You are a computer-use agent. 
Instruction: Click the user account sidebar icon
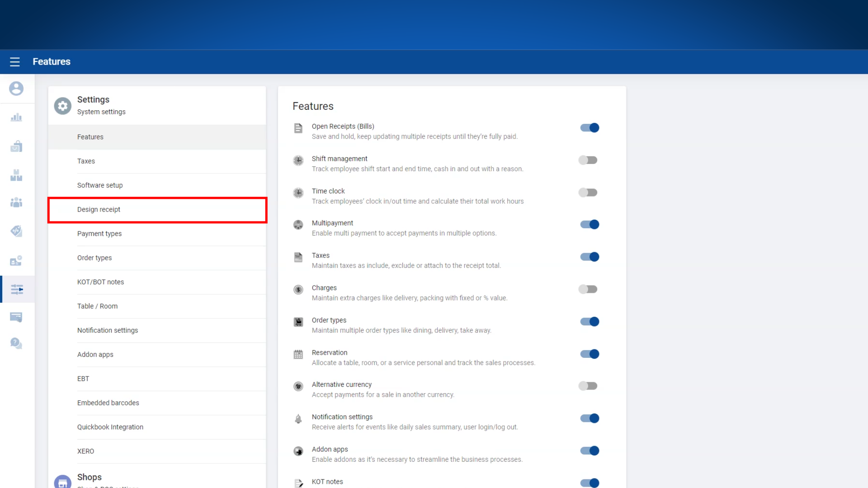(16, 89)
